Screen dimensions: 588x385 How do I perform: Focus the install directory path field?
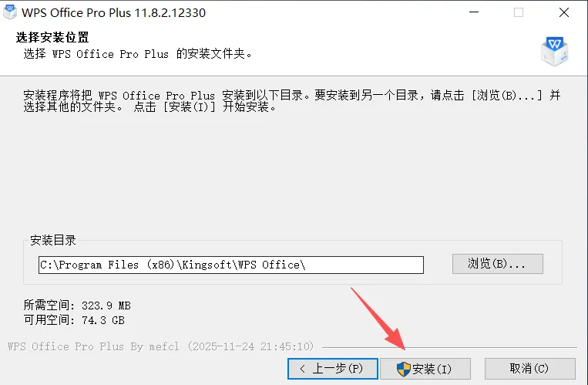click(231, 265)
